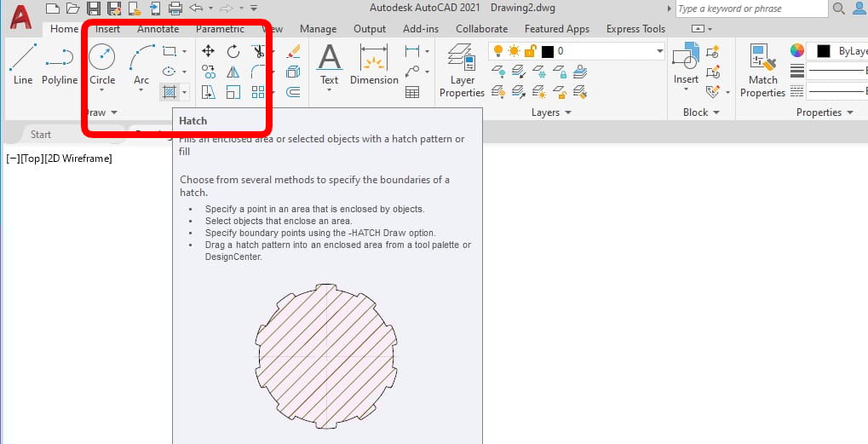Screen dimensions: 868x444
Task: Switch to the Output ribbon tab
Action: 369,29
